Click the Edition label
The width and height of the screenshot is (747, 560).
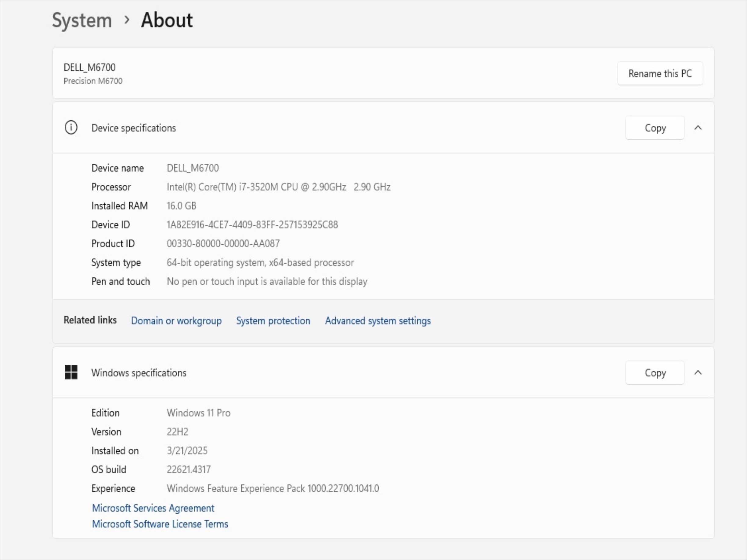(105, 412)
